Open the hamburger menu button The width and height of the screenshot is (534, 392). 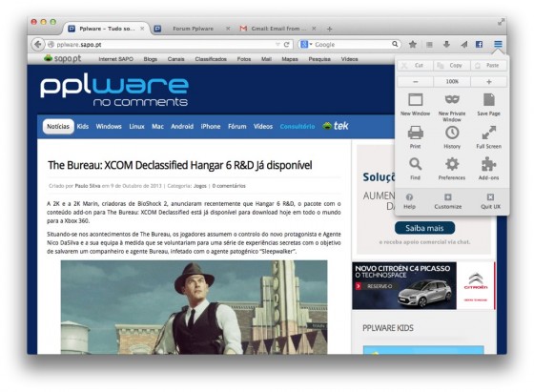498,44
